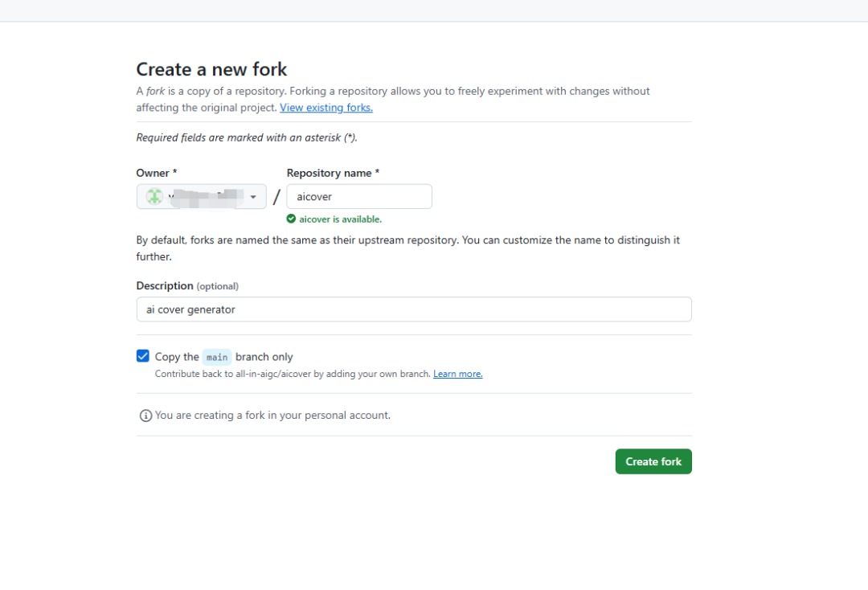Focus the Repository name field containing aicover

point(358,197)
